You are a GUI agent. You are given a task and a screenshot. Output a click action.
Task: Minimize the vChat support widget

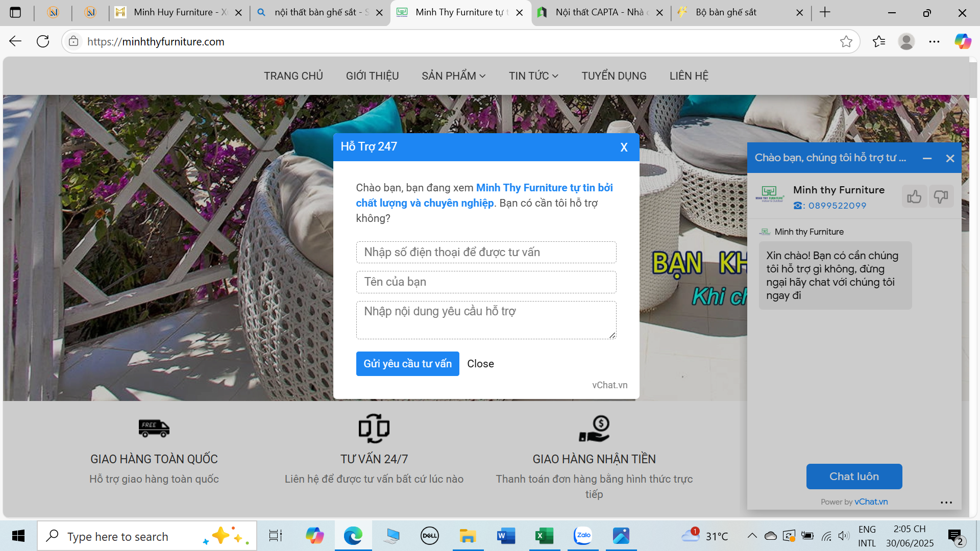(927, 159)
